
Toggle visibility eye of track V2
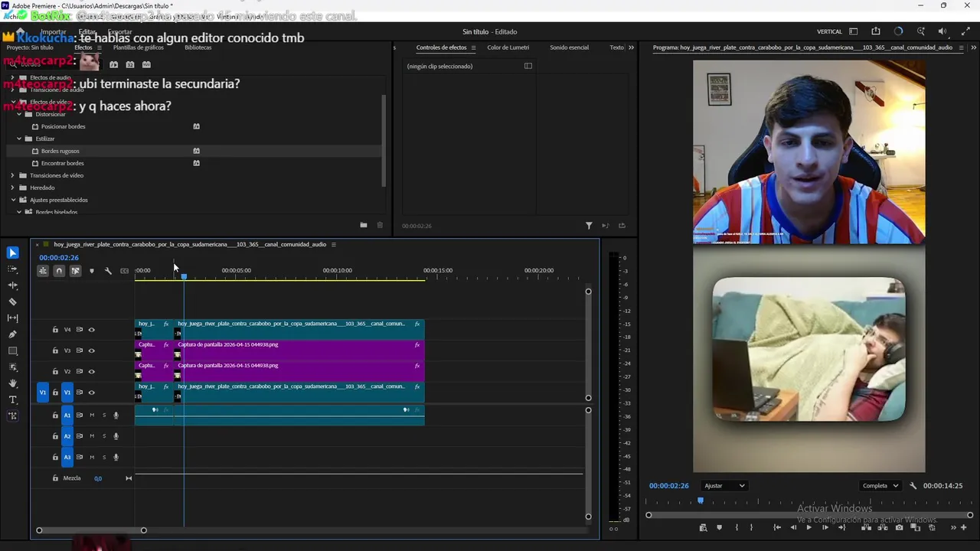pyautogui.click(x=91, y=371)
